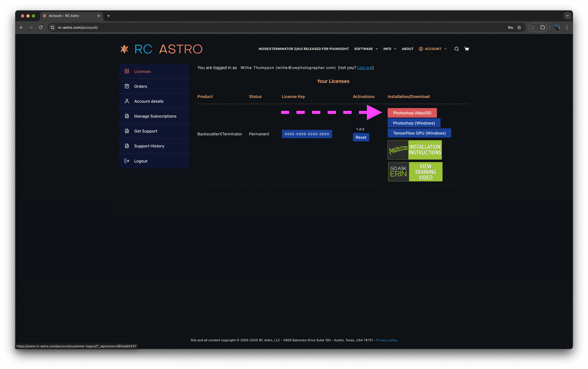Click the RC Astro logo
This screenshot has height=369, width=588.
pos(161,49)
